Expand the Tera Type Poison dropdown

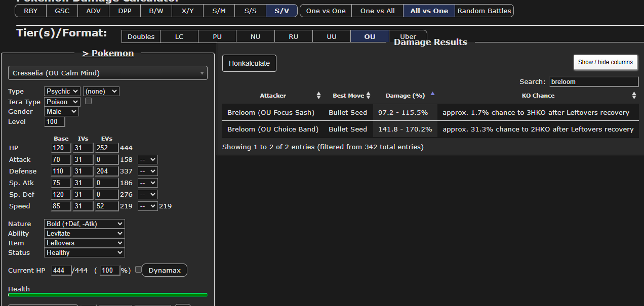[62, 102]
